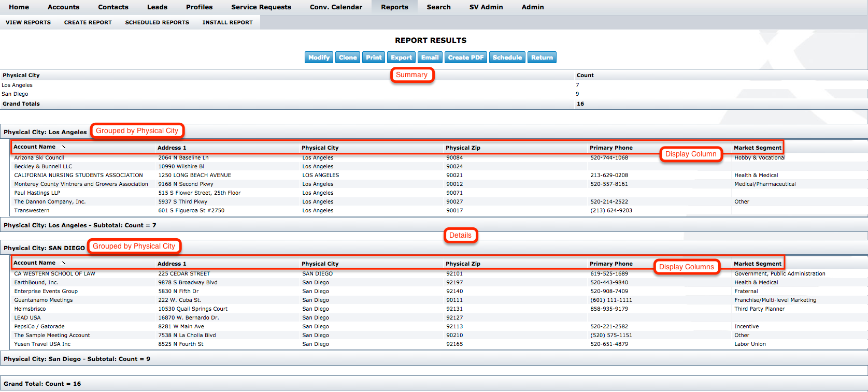Clone the current report
Viewport: 868px width, 392px height.
[348, 57]
